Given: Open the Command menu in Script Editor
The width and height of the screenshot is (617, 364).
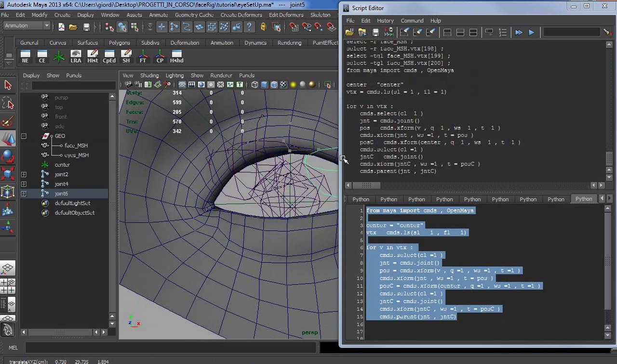Looking at the screenshot, I should point(412,21).
